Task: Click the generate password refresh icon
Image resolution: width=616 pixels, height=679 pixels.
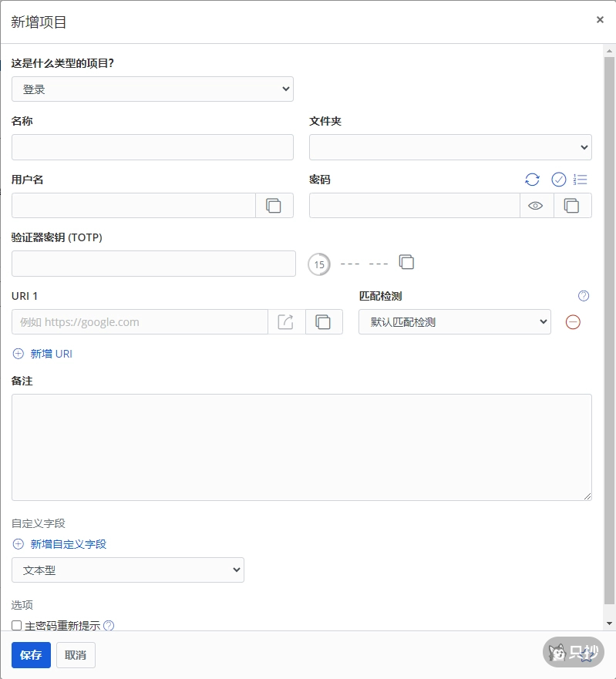Action: [532, 180]
